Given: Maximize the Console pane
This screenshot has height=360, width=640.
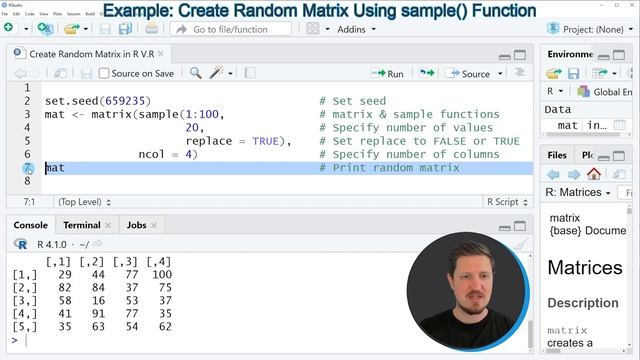Looking at the screenshot, I should pos(520,226).
